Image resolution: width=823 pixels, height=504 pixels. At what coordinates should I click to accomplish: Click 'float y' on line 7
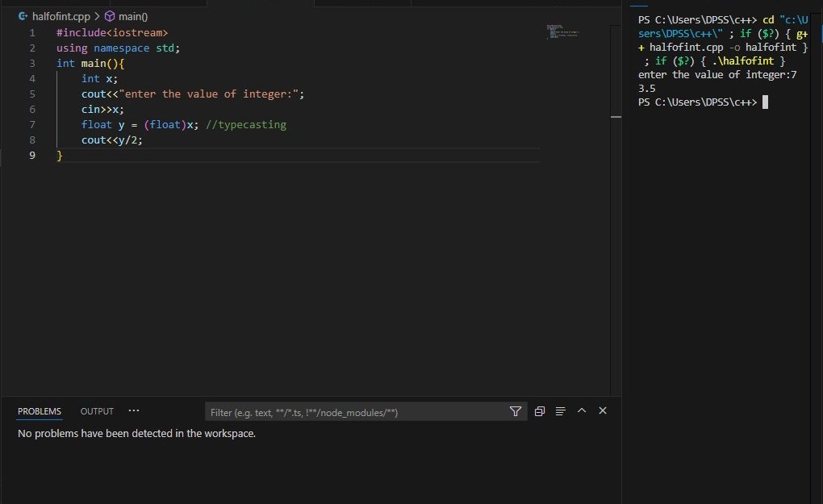pos(103,125)
